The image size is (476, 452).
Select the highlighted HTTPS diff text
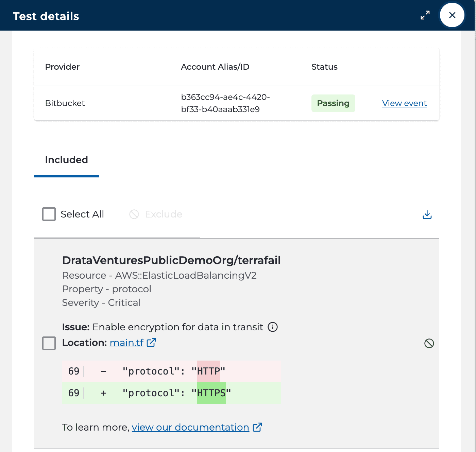(211, 393)
